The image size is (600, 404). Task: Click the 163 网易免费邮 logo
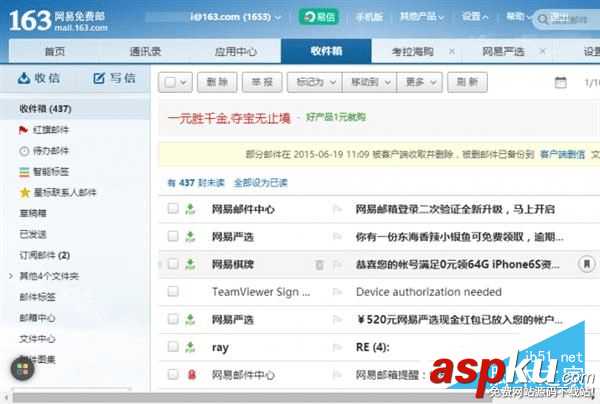[x=59, y=21]
